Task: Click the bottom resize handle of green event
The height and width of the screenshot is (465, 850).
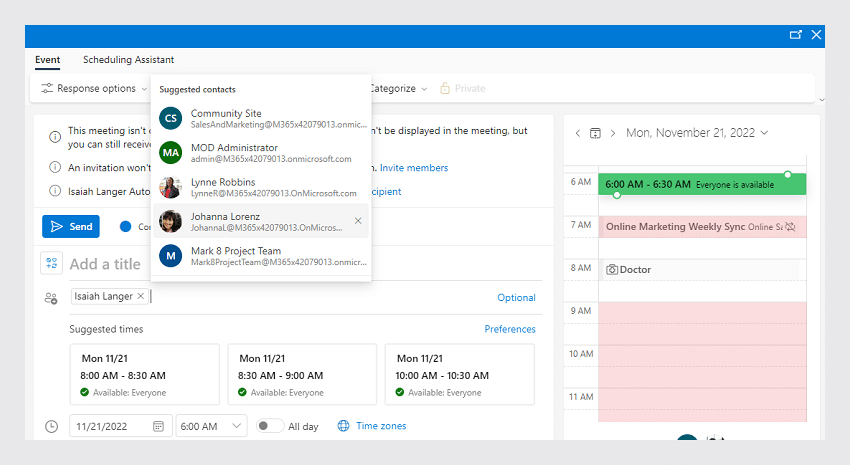Action: [x=616, y=195]
